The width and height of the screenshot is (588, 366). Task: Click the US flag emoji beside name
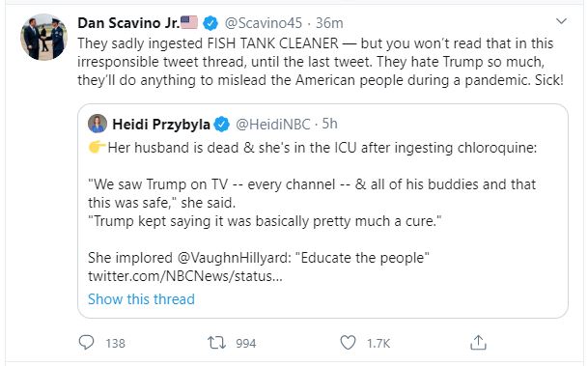coord(189,22)
